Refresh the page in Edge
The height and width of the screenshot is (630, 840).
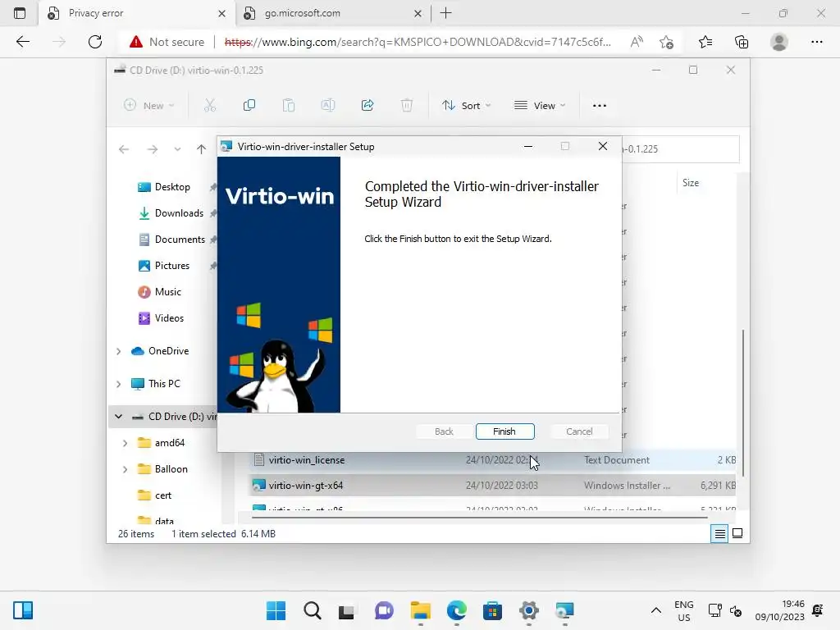[95, 42]
